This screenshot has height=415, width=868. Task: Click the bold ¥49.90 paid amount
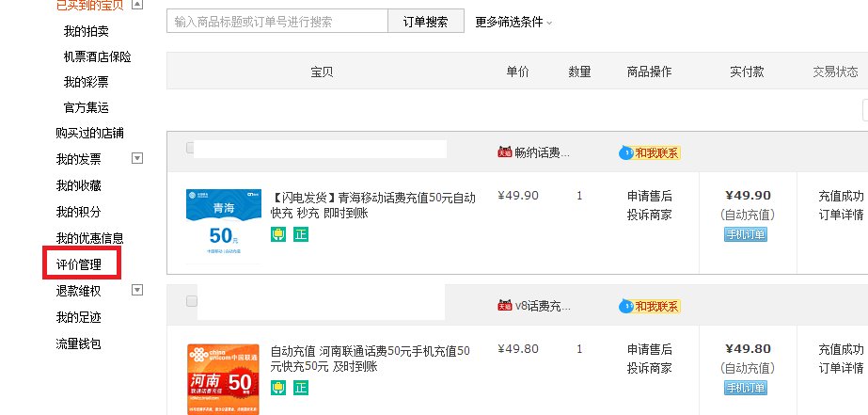748,196
